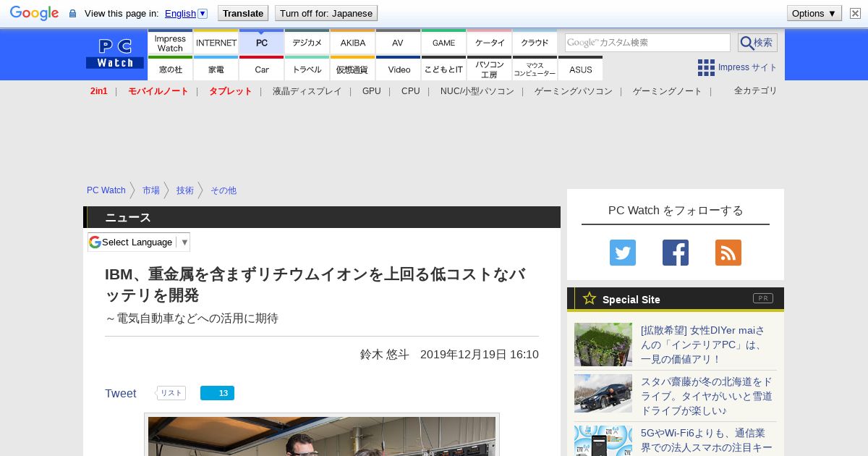Open the AKIBA tab
This screenshot has height=456, width=868.
[353, 42]
